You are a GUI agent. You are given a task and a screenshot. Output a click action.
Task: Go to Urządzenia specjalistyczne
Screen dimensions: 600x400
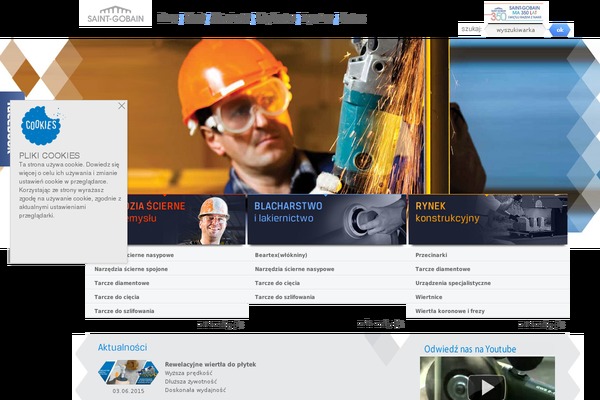pos(453,283)
